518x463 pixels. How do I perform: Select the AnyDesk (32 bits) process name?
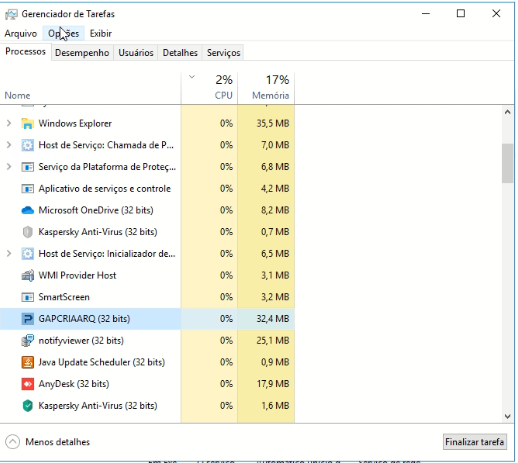(74, 384)
